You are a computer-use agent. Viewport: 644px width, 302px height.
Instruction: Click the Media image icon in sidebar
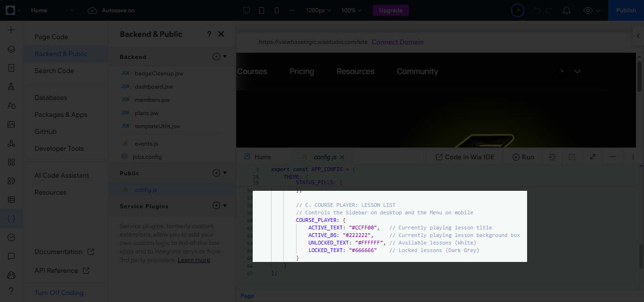[11, 124]
